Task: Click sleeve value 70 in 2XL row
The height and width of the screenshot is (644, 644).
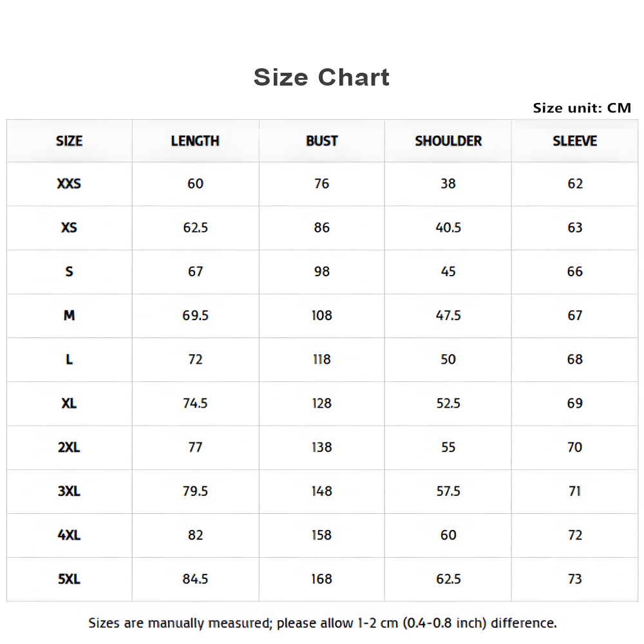Action: point(574,448)
